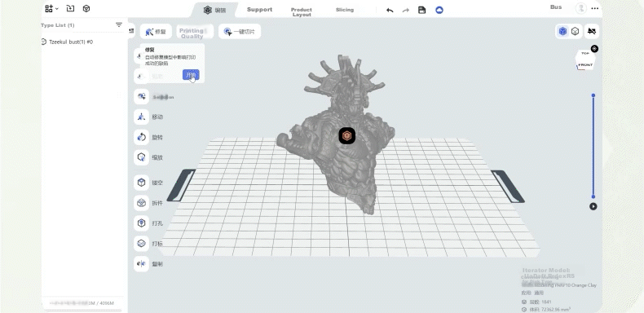Click the black reset-view button above cube
Image resolution: width=644 pixels, height=313 pixels.
click(x=594, y=49)
